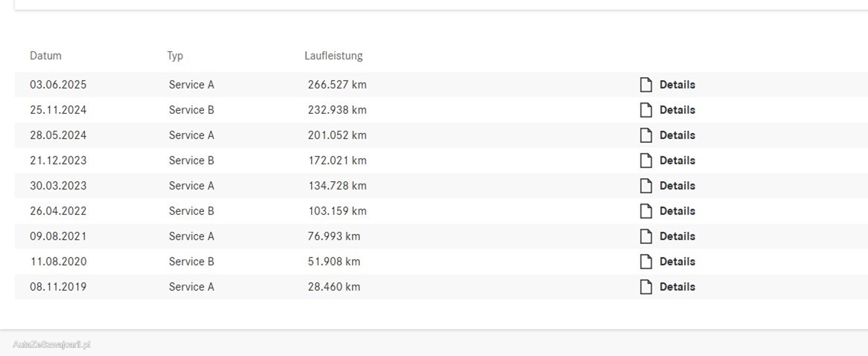Click the document icon for 03.06.2025 service
868x356 pixels.
click(x=646, y=85)
